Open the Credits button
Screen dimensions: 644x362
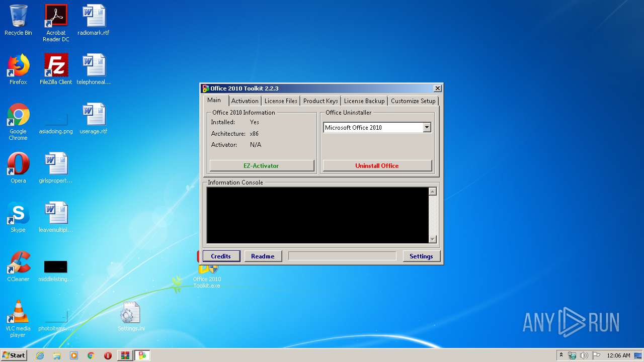(x=221, y=256)
